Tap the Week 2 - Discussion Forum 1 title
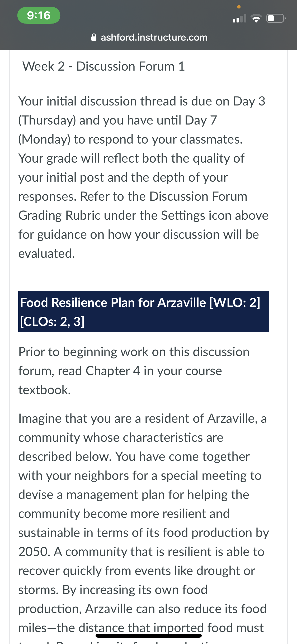Screen dimensions: 297x644 [x=103, y=66]
